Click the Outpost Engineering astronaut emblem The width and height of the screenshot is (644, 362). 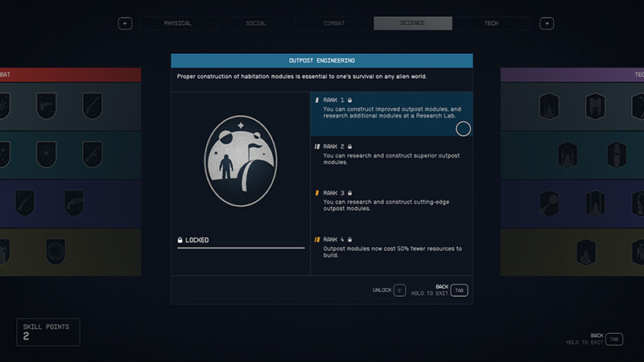(x=242, y=163)
